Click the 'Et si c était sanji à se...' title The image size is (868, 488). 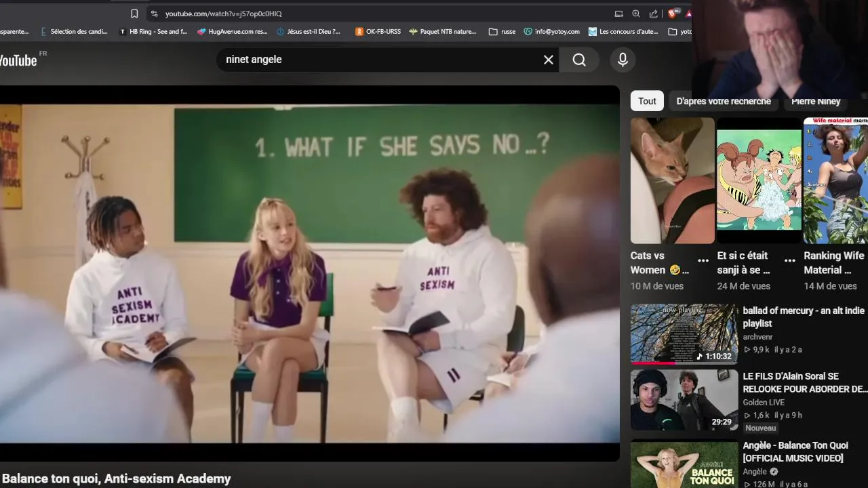click(x=744, y=263)
